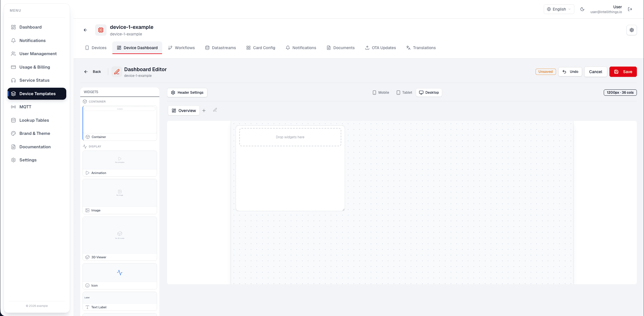Open the English language dropdown
644x316 pixels.
559,9
